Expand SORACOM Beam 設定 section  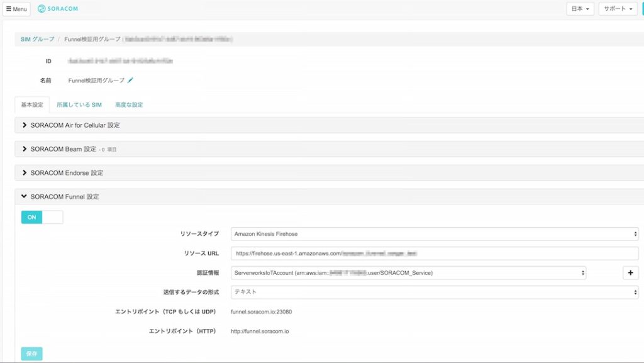click(330, 149)
